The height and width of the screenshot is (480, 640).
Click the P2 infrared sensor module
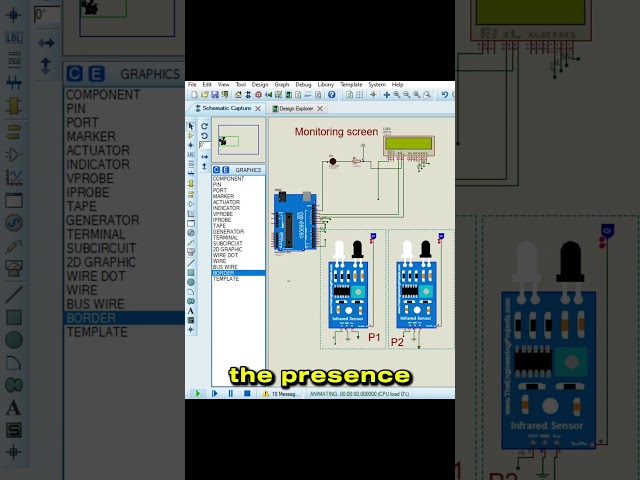click(416, 284)
